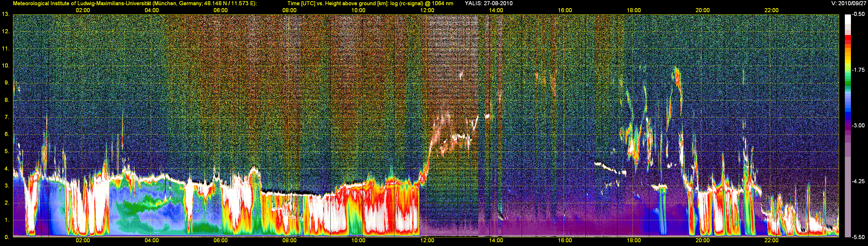The image size is (868, 246).
Task: Click '18:00' on the lower time axis
Action: (634, 241)
